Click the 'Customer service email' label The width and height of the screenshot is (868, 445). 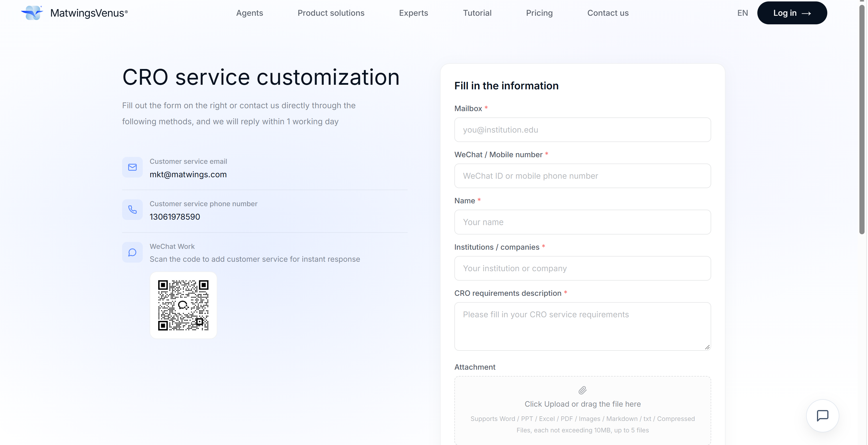coord(188,162)
